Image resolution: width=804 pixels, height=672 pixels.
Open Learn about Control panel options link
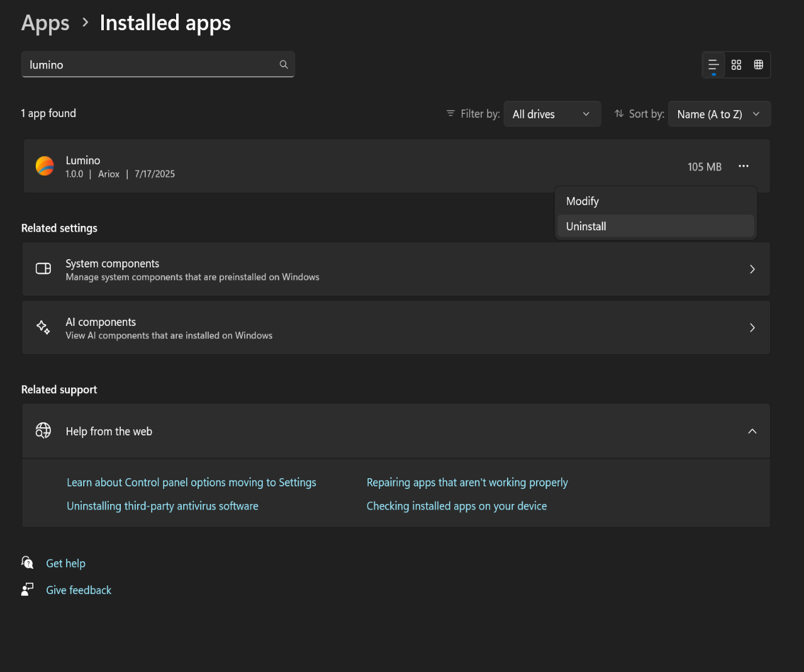point(191,483)
